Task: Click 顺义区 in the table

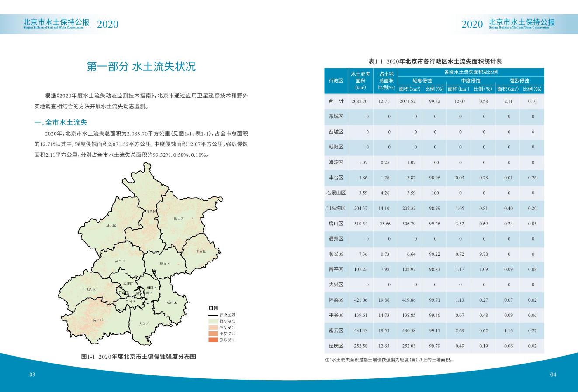Action: click(336, 254)
